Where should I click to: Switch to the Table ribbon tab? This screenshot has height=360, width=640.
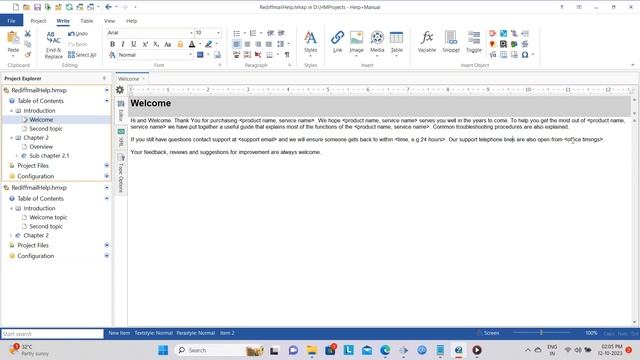(x=87, y=21)
